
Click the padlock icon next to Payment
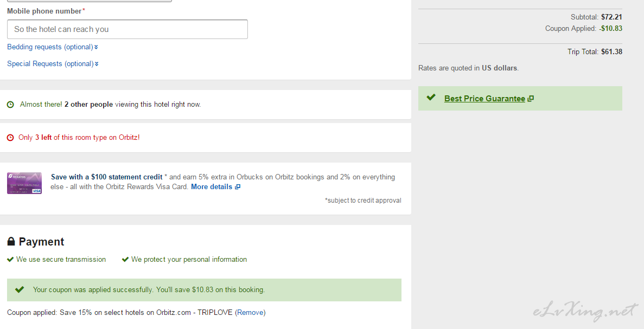11,241
